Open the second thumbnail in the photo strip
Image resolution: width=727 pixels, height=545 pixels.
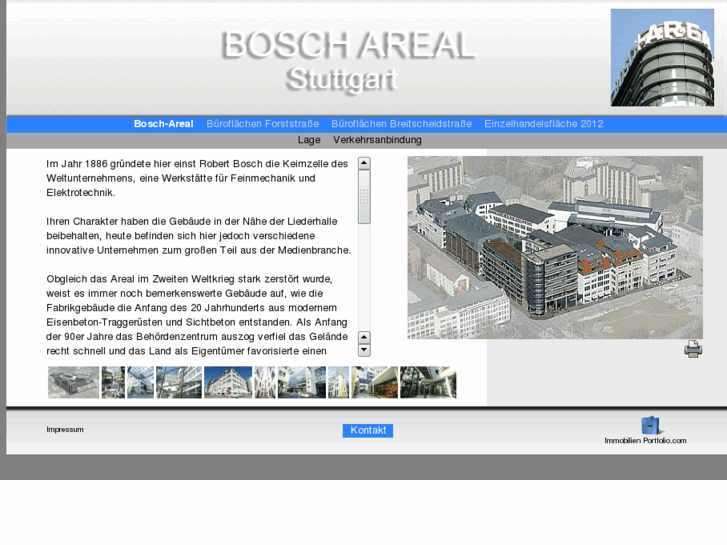pyautogui.click(x=113, y=382)
